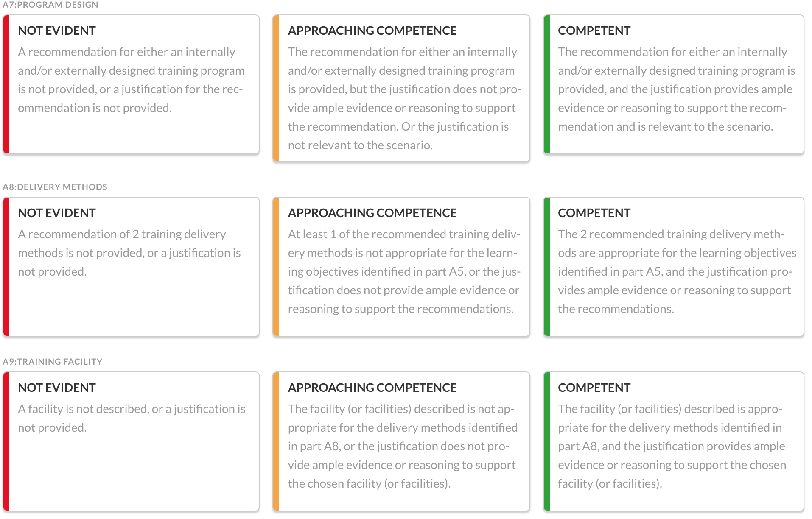Choose Competent card under Program Design
Screen dimensions: 812x519
point(674,84)
